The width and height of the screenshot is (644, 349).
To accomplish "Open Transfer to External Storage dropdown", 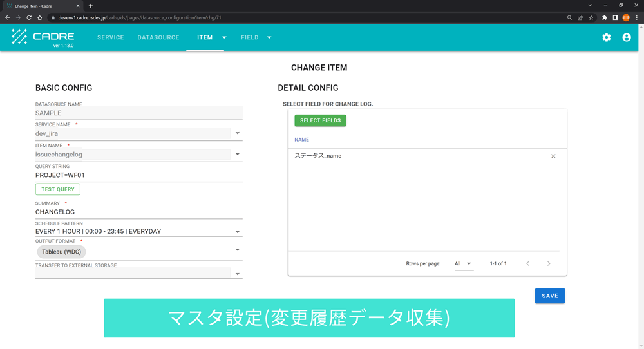I will [x=238, y=274].
